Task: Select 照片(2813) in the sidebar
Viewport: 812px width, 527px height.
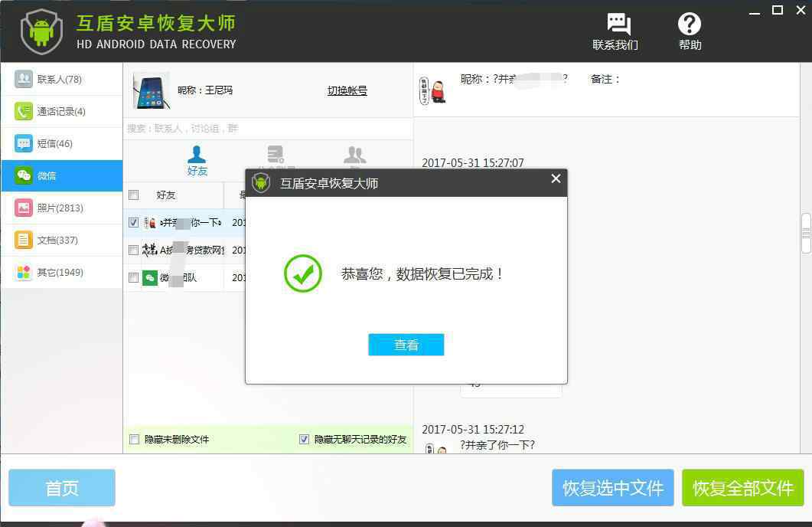Action: point(62,208)
